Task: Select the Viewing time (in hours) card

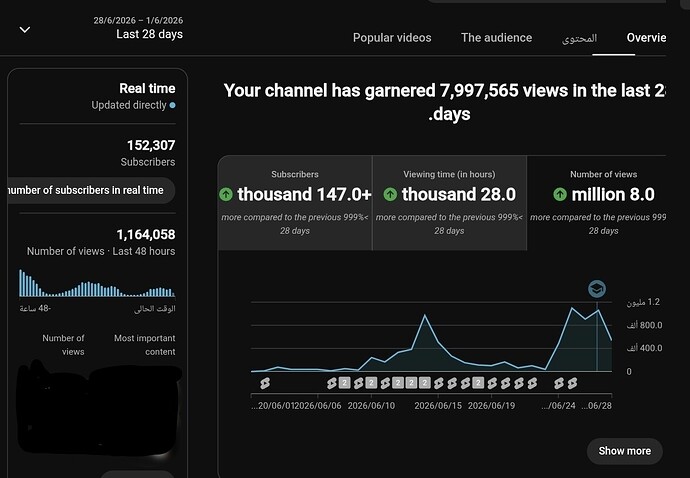Action: click(x=449, y=202)
